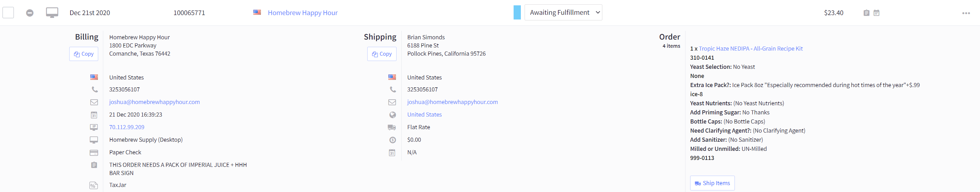The image size is (980, 192).
Task: Click the billing email address link
Action: point(155,102)
